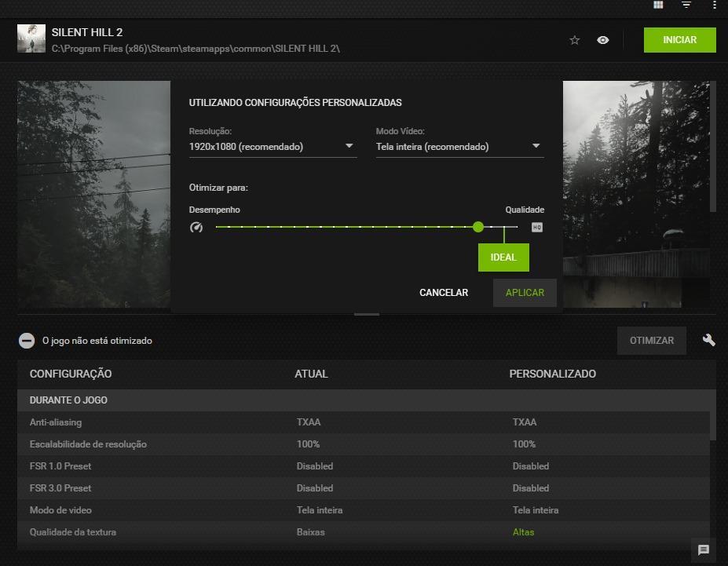Image resolution: width=728 pixels, height=566 pixels.
Task: Click the DURANTE O JOGO section header
Action: pos(68,400)
